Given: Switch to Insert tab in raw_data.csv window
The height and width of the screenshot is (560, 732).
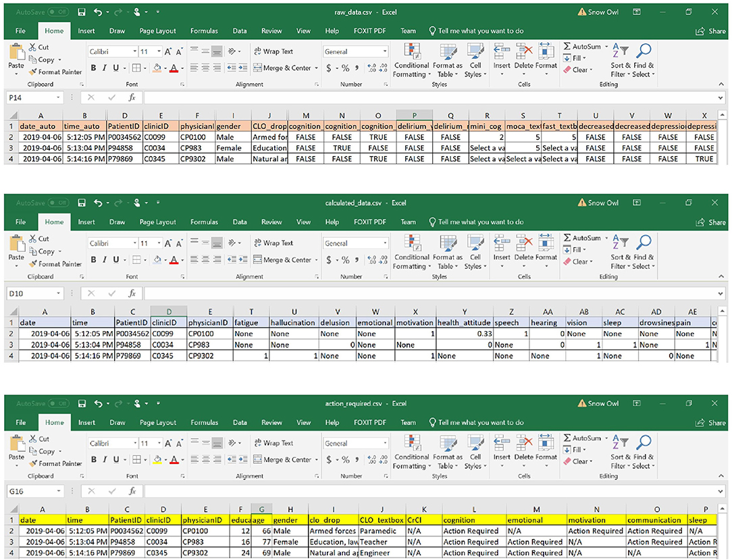Looking at the screenshot, I should pos(86,31).
